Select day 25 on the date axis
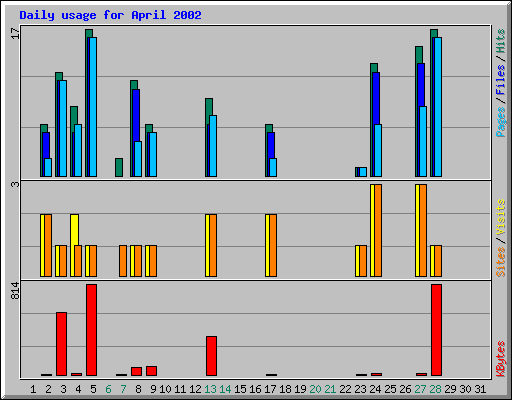 (390, 389)
